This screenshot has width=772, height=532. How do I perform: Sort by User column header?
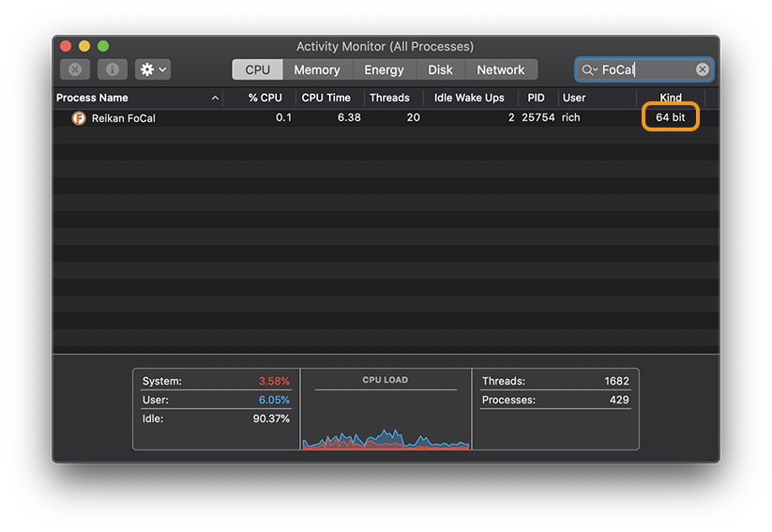pos(574,98)
